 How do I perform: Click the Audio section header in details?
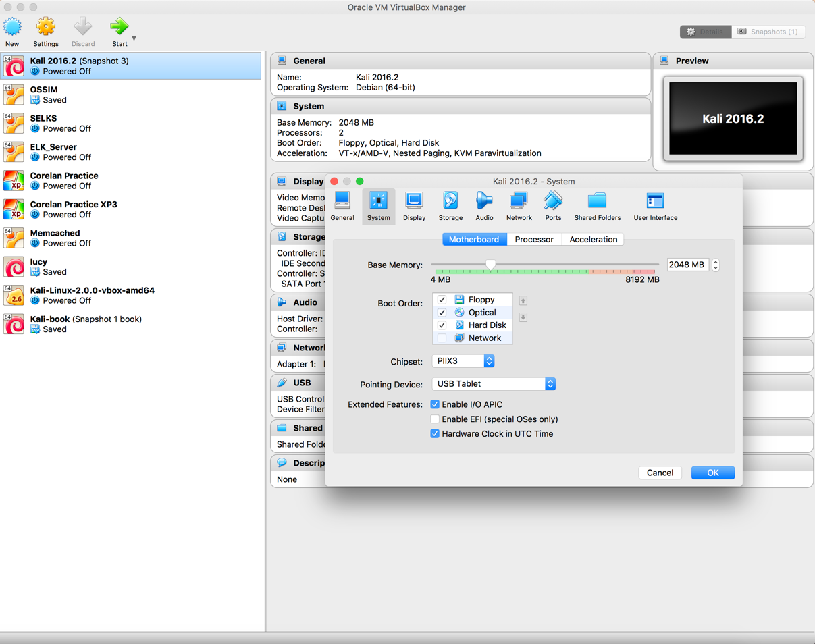tap(298, 302)
